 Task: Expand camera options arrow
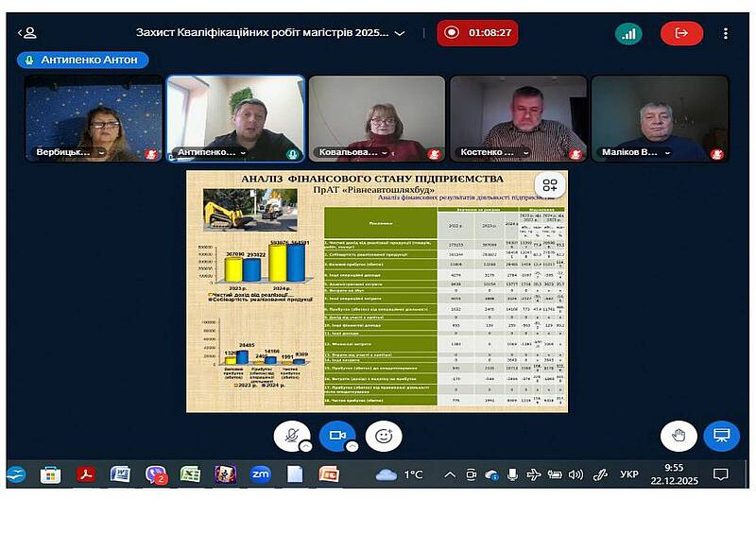point(352,445)
